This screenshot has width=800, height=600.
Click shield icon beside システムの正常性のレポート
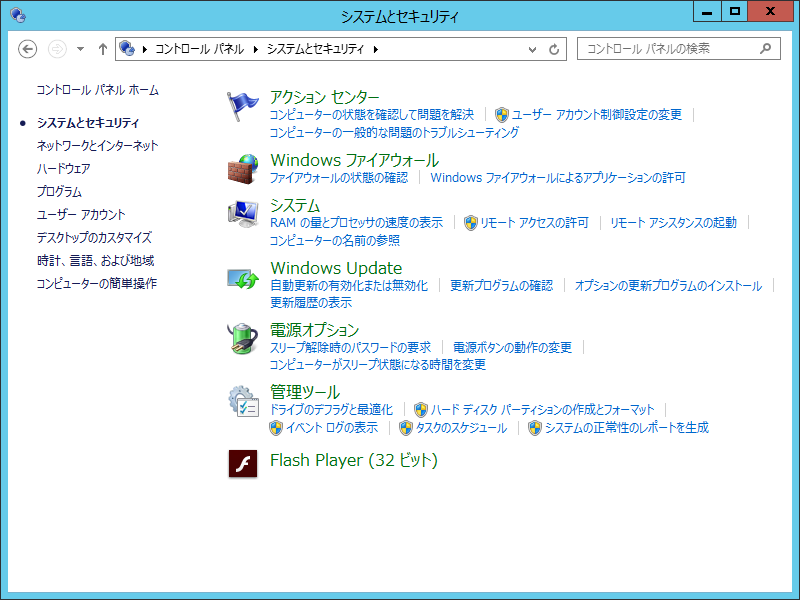[535, 428]
